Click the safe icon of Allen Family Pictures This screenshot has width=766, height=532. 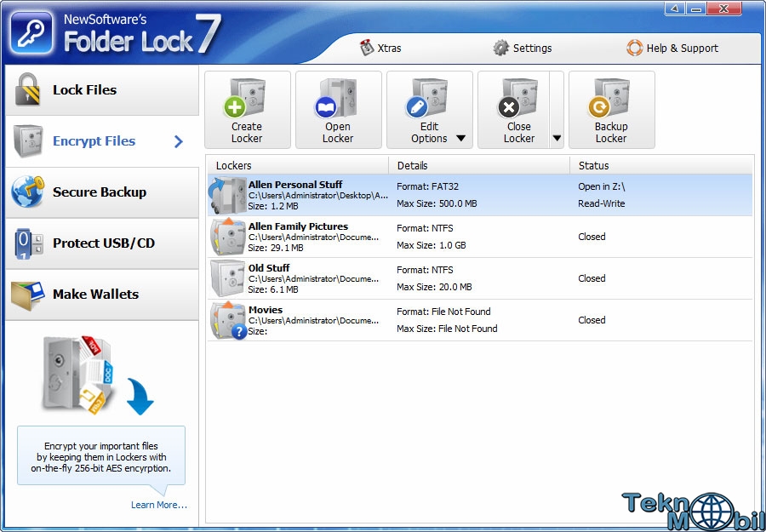pos(228,237)
